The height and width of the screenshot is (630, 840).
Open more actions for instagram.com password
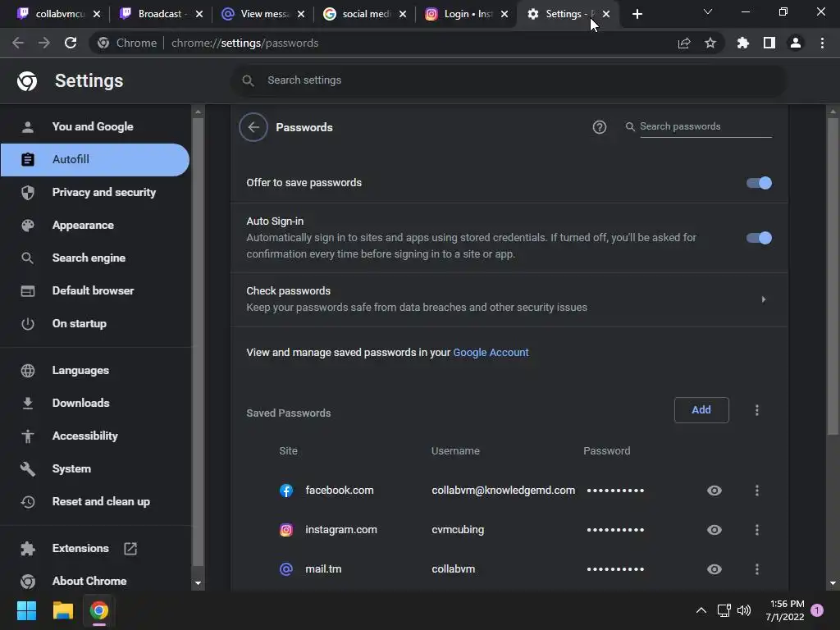[x=757, y=530]
